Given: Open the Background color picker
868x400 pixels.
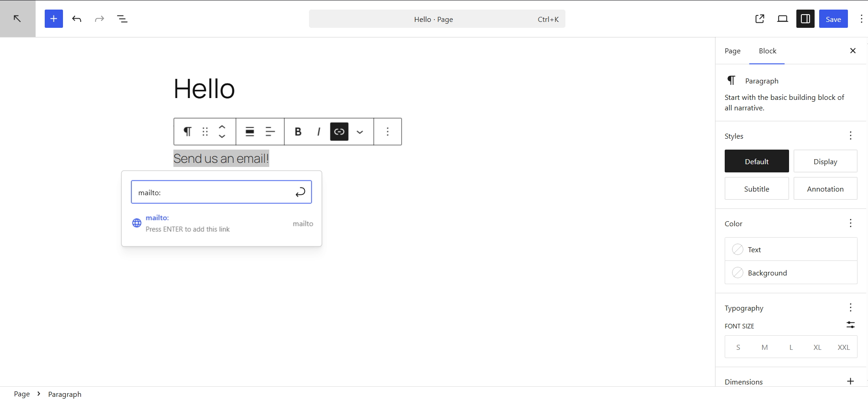Looking at the screenshot, I should (x=791, y=272).
